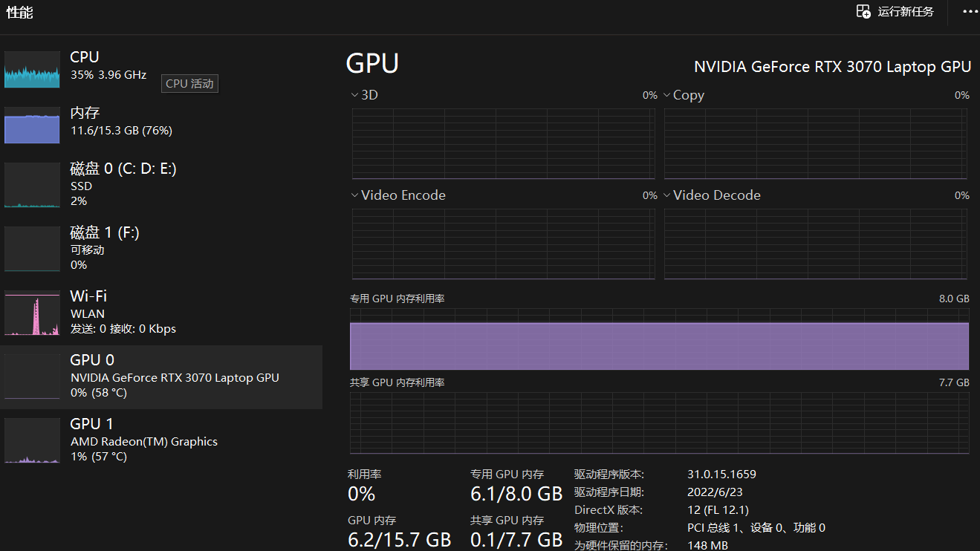
Task: Select the GPU 0 thumbnail graph
Action: 32,376
